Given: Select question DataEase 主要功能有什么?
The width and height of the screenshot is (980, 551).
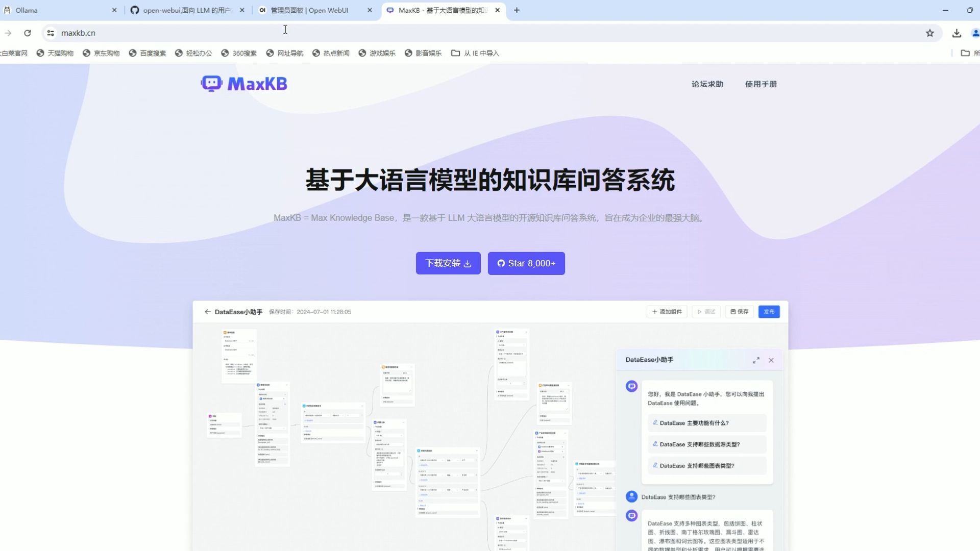Looking at the screenshot, I should pos(707,423).
